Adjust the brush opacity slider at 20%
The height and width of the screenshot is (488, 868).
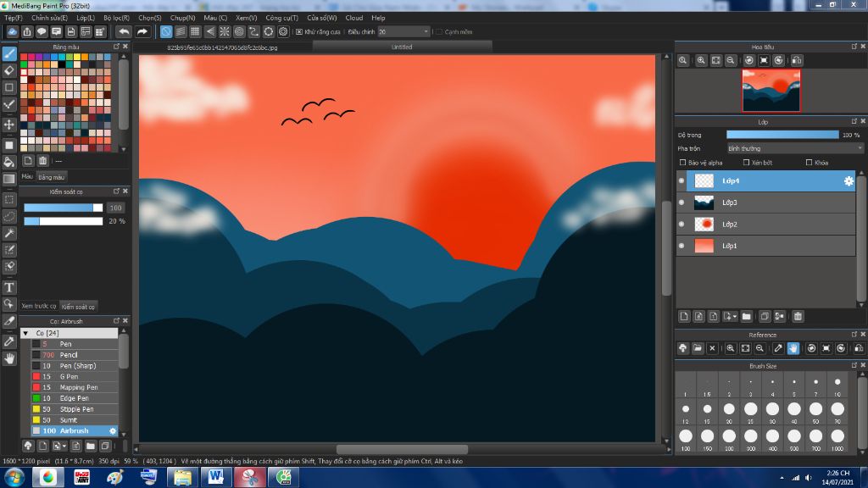63,221
